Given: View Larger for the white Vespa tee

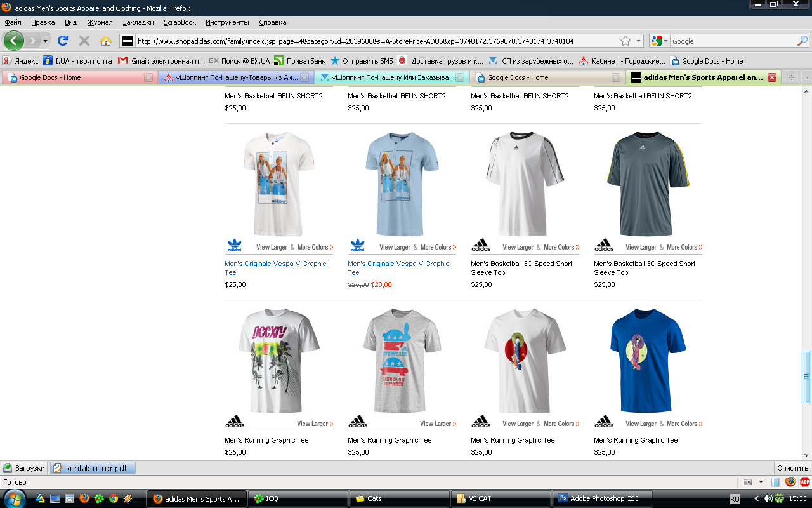Looking at the screenshot, I should pos(272,247).
